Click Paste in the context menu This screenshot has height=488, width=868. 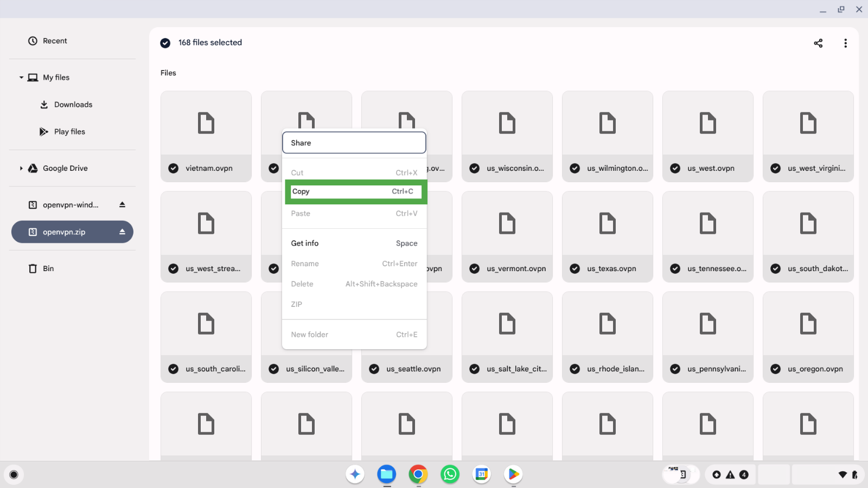tap(354, 214)
